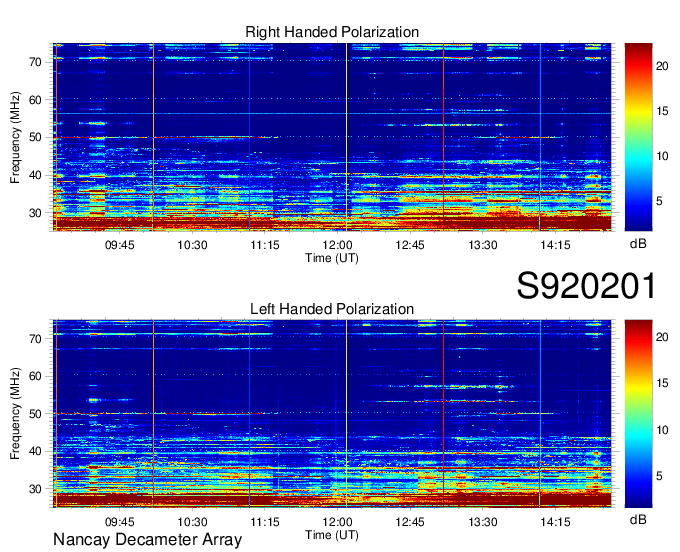Click the yellow vertical marker near 12:00, lower plot

click(x=346, y=414)
